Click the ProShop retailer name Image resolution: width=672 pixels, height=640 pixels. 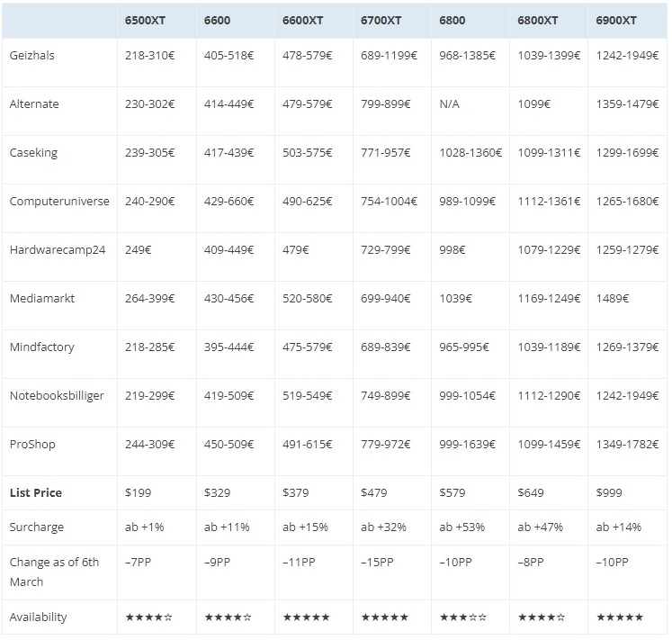point(32,444)
